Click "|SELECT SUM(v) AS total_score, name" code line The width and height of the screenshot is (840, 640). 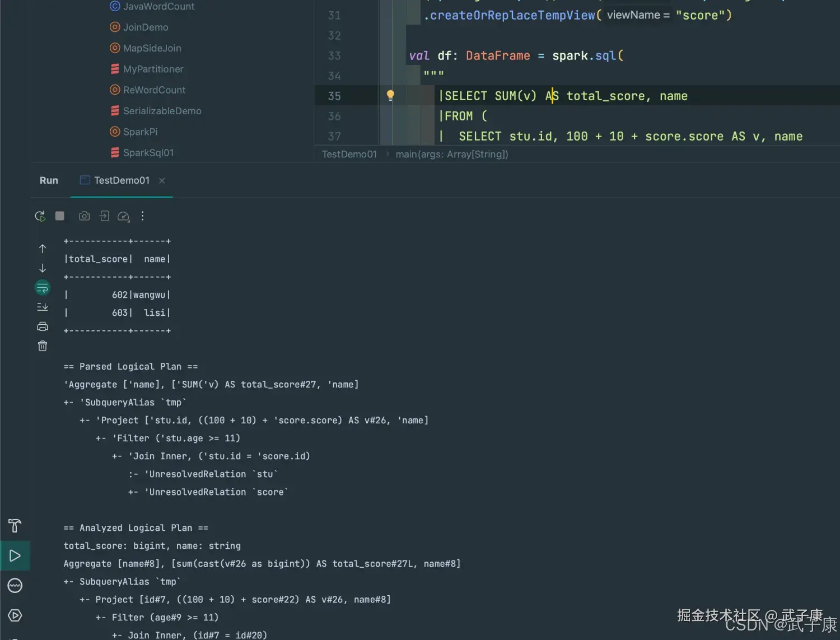563,96
